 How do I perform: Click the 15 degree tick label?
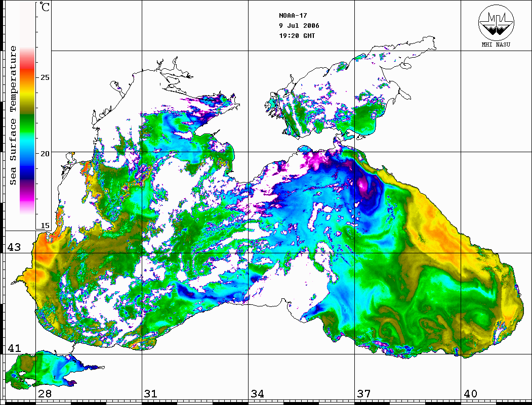point(46,226)
